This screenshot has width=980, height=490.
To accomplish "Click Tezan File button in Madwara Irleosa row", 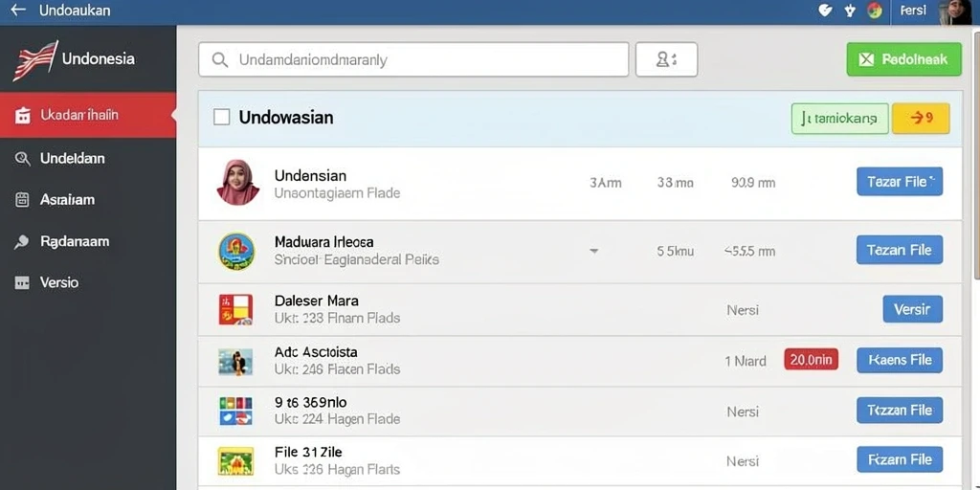I will [x=900, y=250].
